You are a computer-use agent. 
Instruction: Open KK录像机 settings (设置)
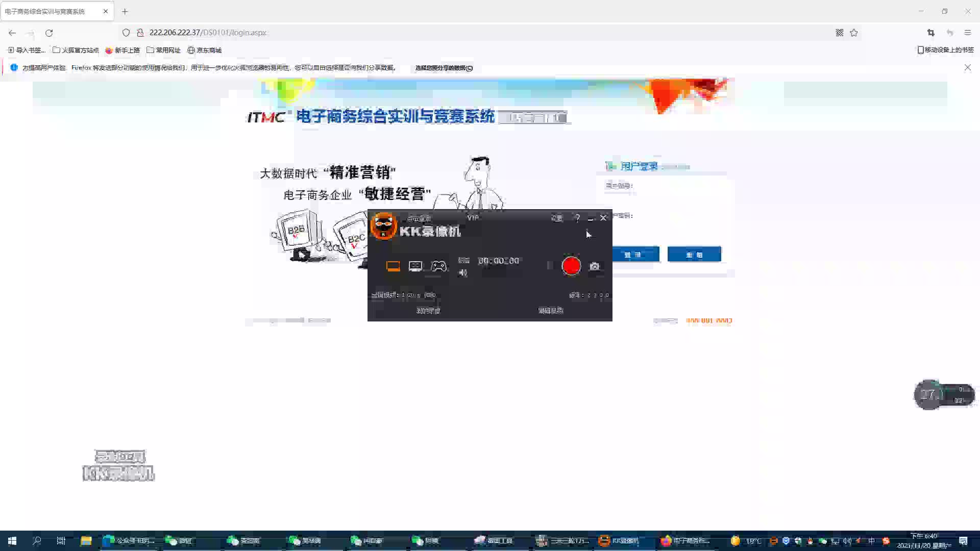556,218
